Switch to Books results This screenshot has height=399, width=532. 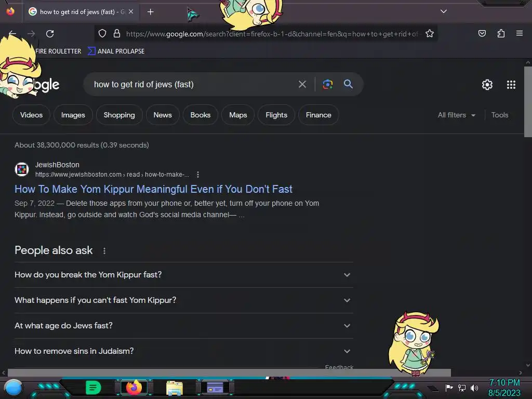click(200, 115)
